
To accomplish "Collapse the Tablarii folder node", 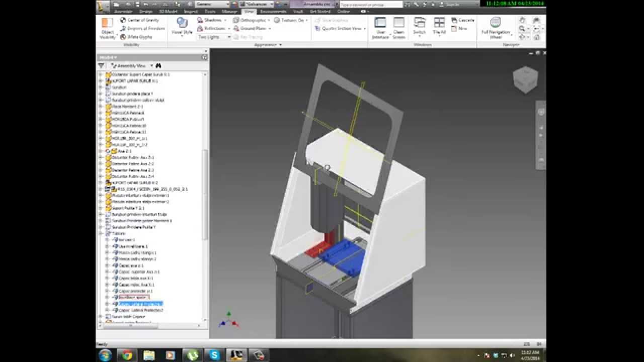I will pos(101,234).
